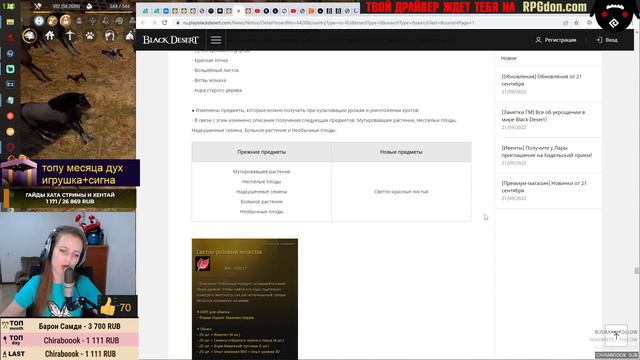Switch to the orange-icon browser tab
Viewport: 640px width, 360px height.
pos(311,11)
